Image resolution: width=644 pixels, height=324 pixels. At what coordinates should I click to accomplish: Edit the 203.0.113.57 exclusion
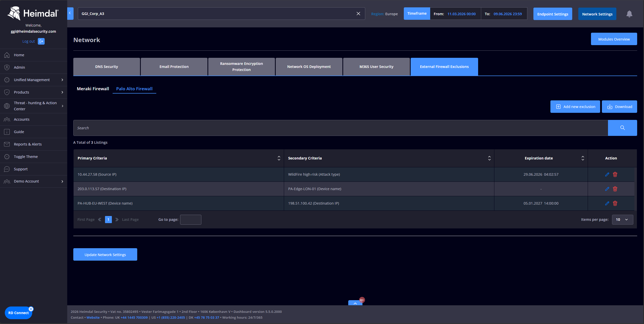pos(607,189)
